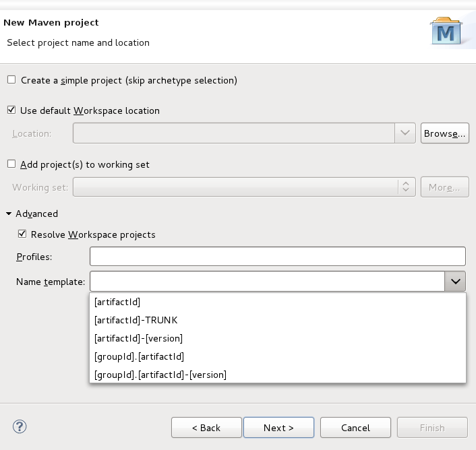Click the help question mark icon

pos(20,427)
